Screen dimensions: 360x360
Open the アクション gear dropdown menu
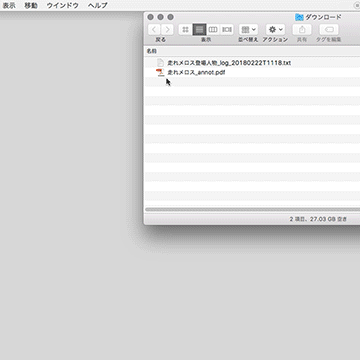[x=275, y=30]
